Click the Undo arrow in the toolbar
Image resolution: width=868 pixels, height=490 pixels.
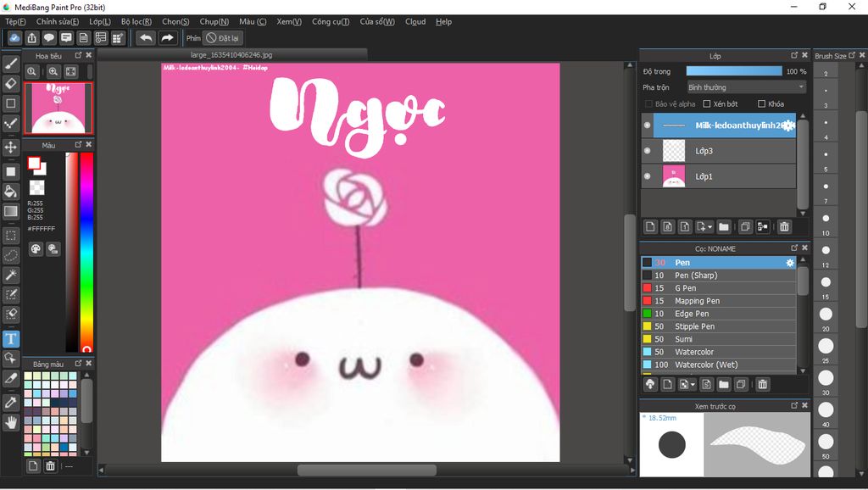[x=146, y=38]
